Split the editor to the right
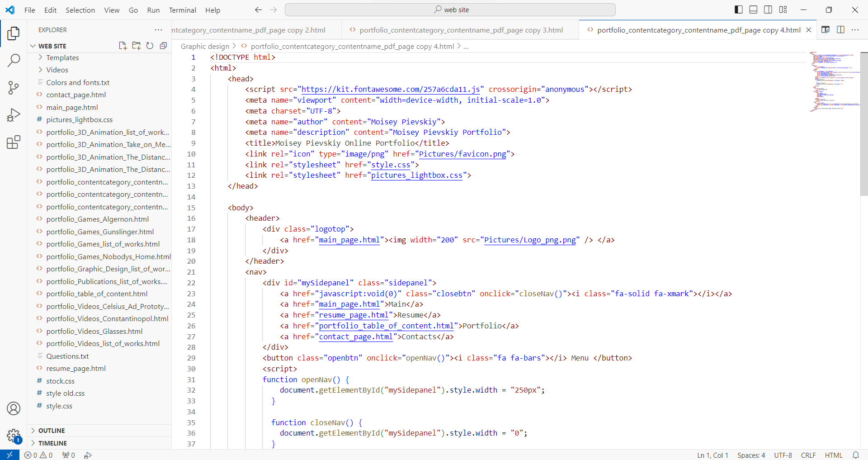 [840, 30]
